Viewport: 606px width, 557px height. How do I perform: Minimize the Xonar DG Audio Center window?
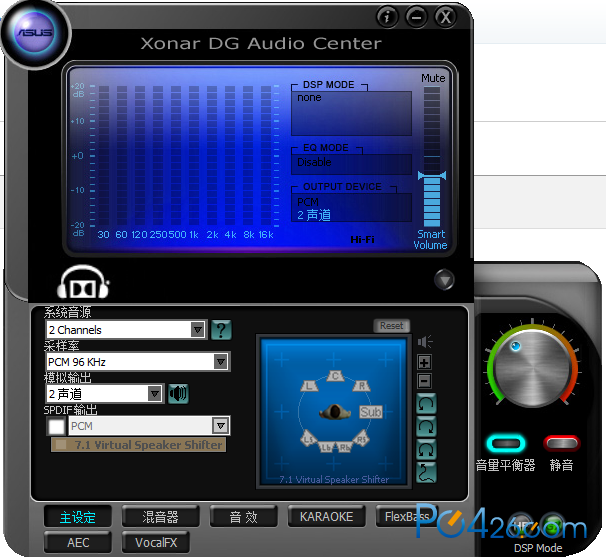point(416,17)
